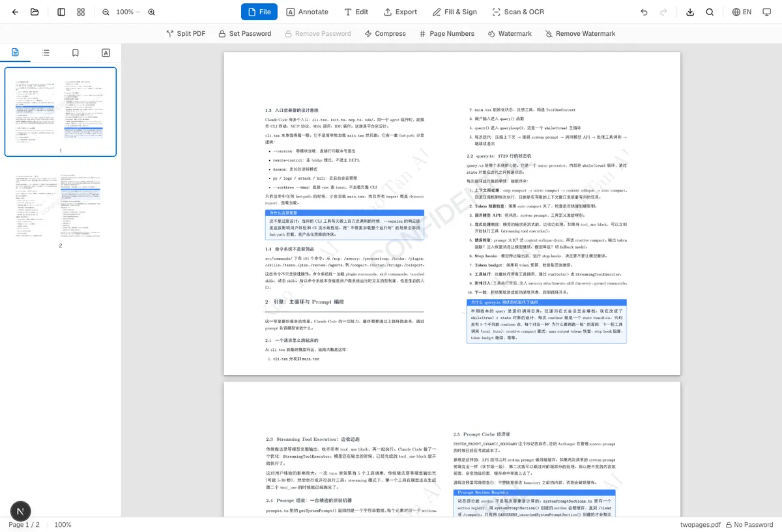This screenshot has width=782, height=532.
Task: Click Remove Watermark tool
Action: click(580, 34)
